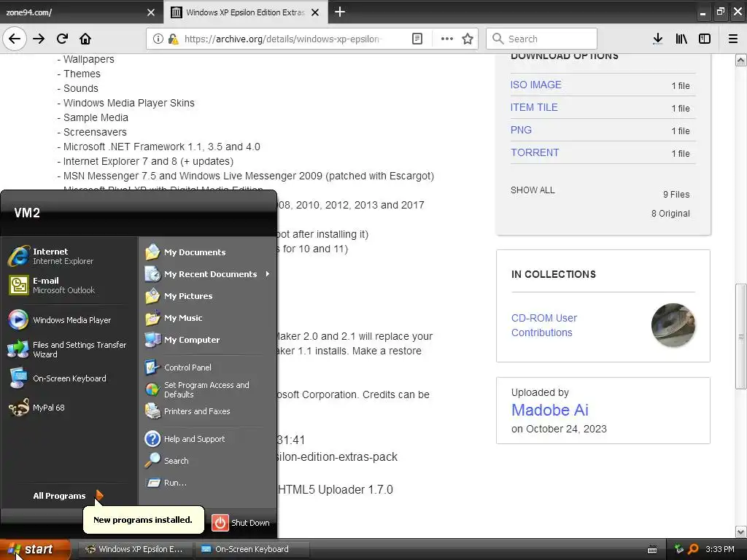Click the magnifier system tray icon
Viewport: 747px width, 560px height.
click(693, 549)
